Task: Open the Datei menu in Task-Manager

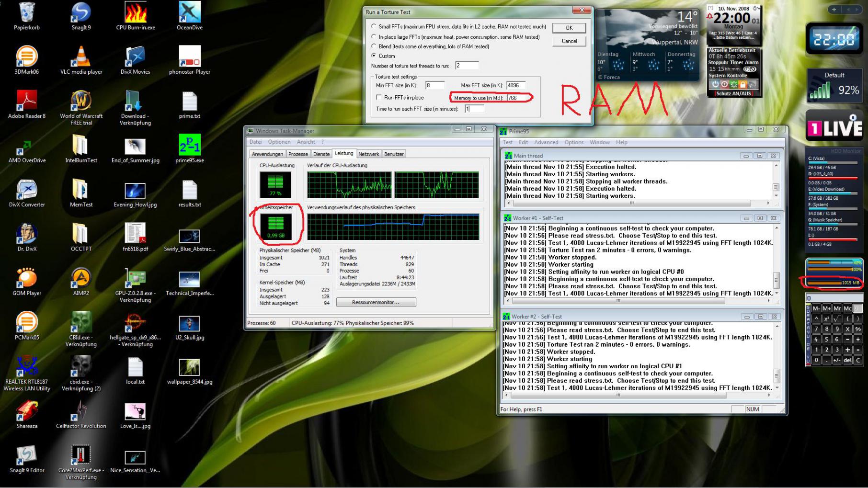Action: pyautogui.click(x=255, y=142)
